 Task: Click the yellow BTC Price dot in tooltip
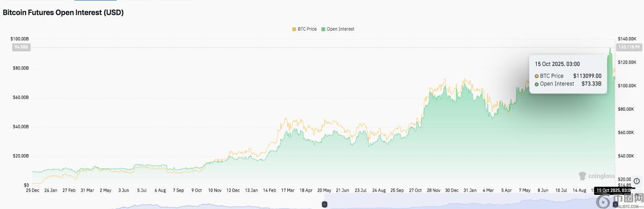coord(537,76)
